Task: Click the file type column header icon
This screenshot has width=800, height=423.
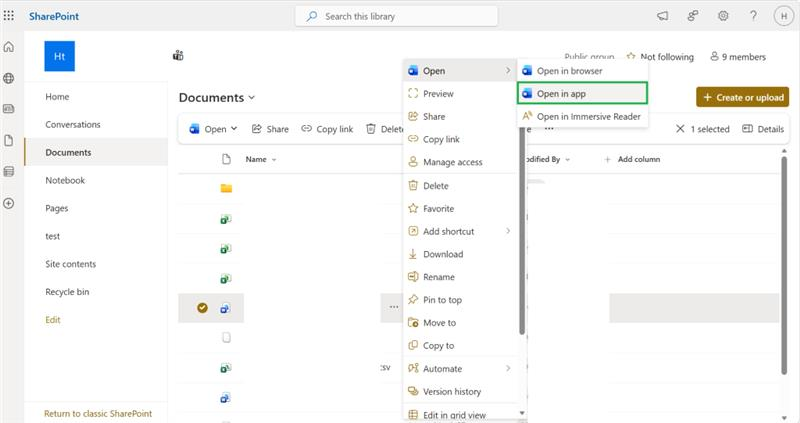Action: tap(226, 159)
